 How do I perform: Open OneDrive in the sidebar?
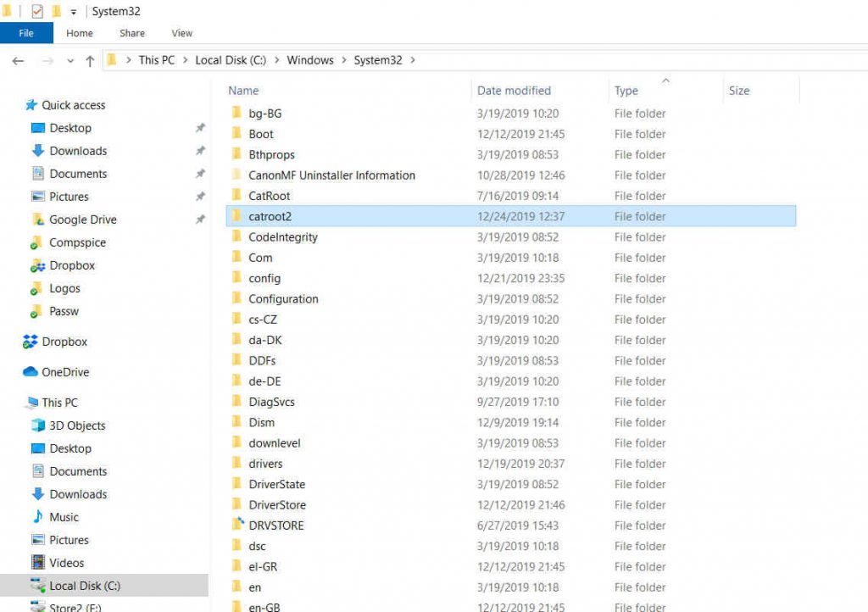point(67,372)
